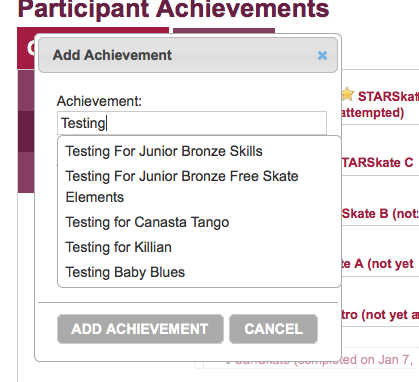The height and width of the screenshot is (382, 419).
Task: Select Testing for Killian from suggestions
Action: click(119, 247)
